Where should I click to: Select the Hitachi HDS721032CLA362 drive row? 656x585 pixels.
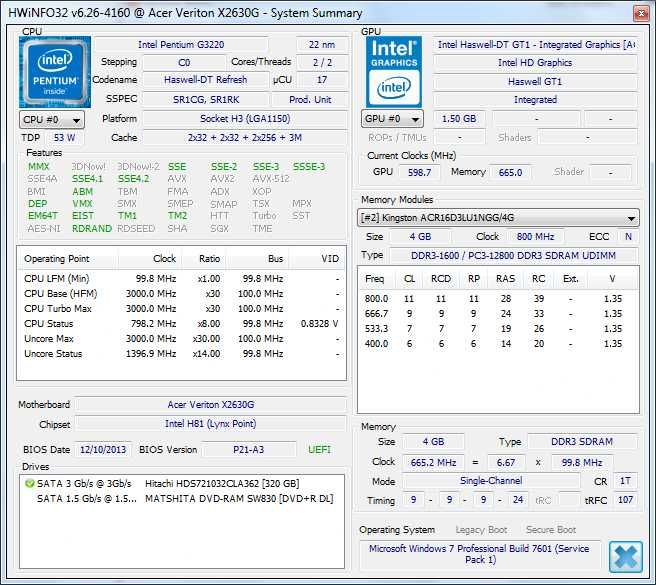pos(182,484)
